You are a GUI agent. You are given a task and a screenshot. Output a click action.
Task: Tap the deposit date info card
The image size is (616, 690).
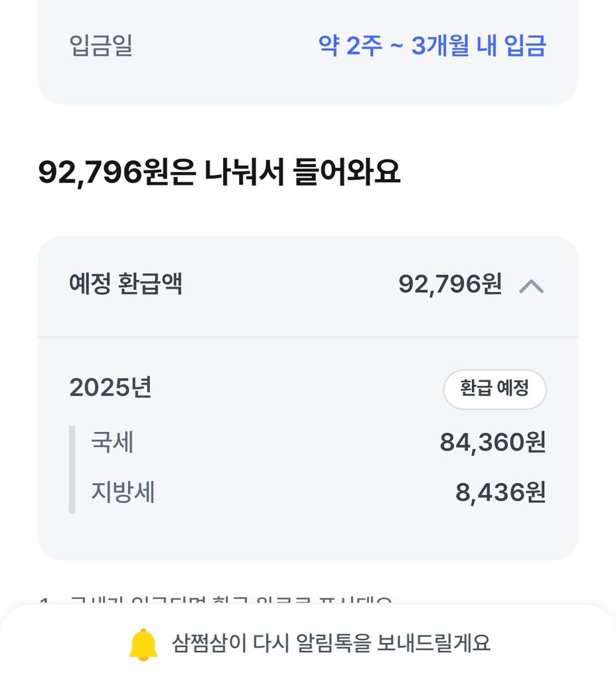coord(308,52)
